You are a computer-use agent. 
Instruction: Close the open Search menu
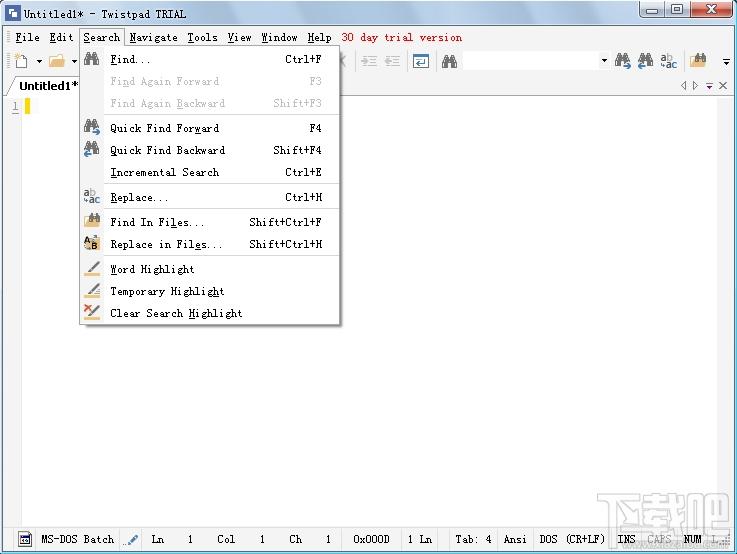(102, 38)
